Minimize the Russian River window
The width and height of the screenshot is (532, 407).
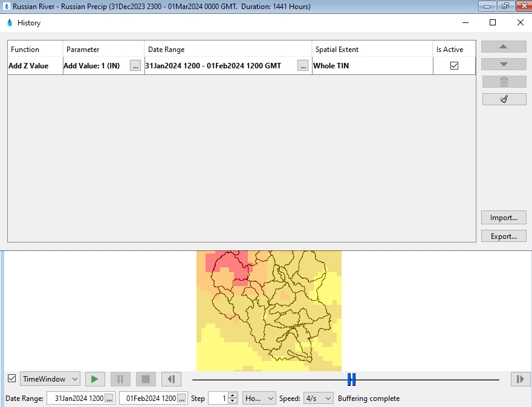(487, 6)
